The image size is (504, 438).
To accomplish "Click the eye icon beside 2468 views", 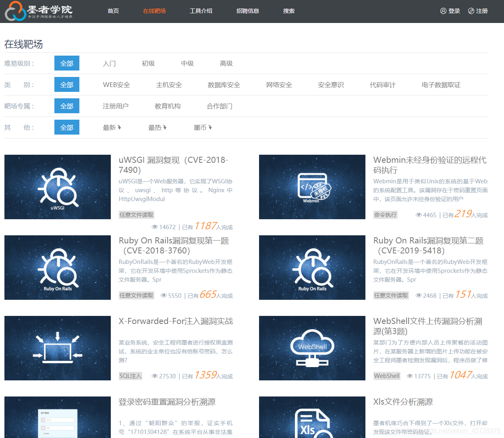I will [419, 296].
